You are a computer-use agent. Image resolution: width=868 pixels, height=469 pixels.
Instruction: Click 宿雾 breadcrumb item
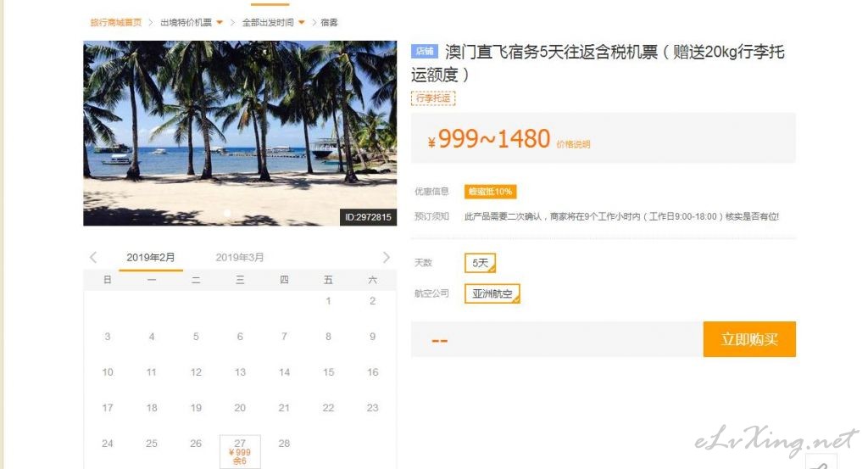point(330,23)
